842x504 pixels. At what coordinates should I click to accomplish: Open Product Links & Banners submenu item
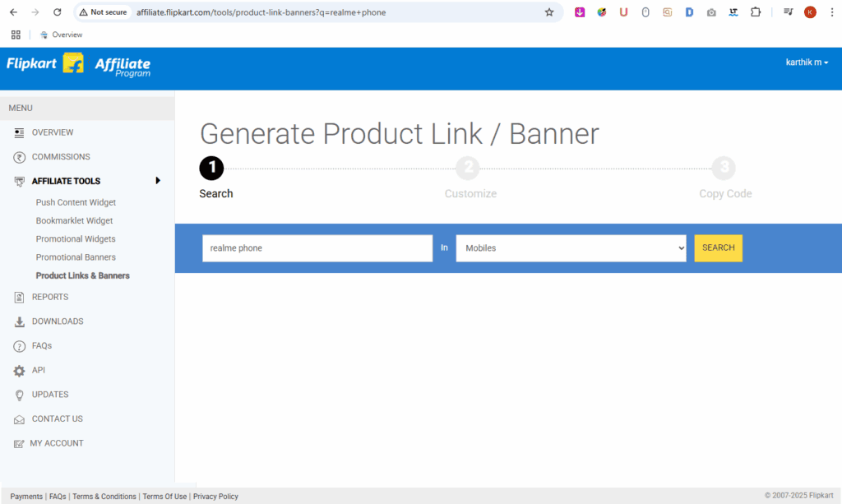83,275
